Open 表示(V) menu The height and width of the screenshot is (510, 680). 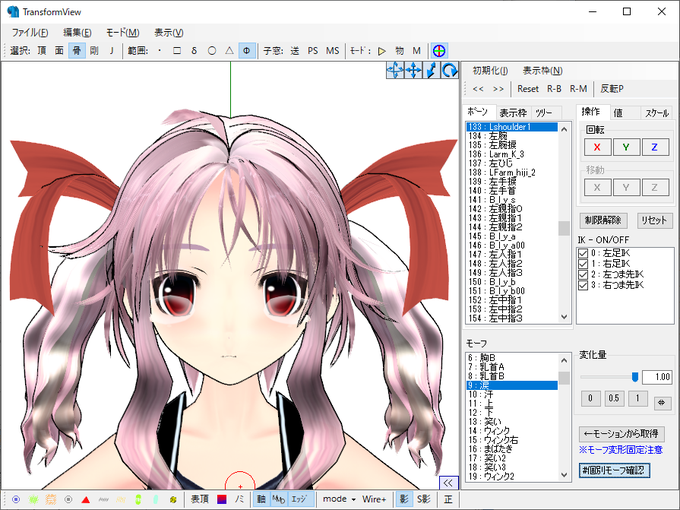(169, 33)
